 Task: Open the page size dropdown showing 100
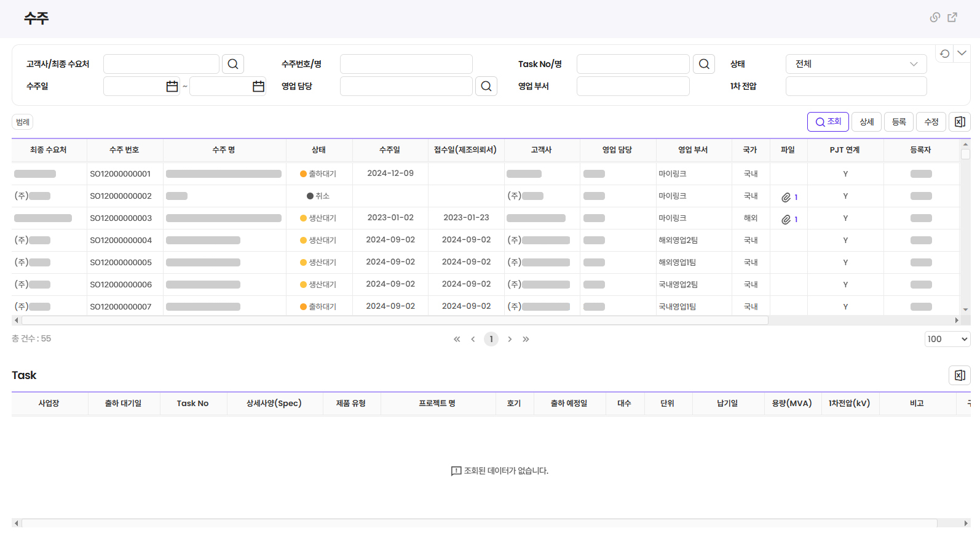(x=947, y=339)
